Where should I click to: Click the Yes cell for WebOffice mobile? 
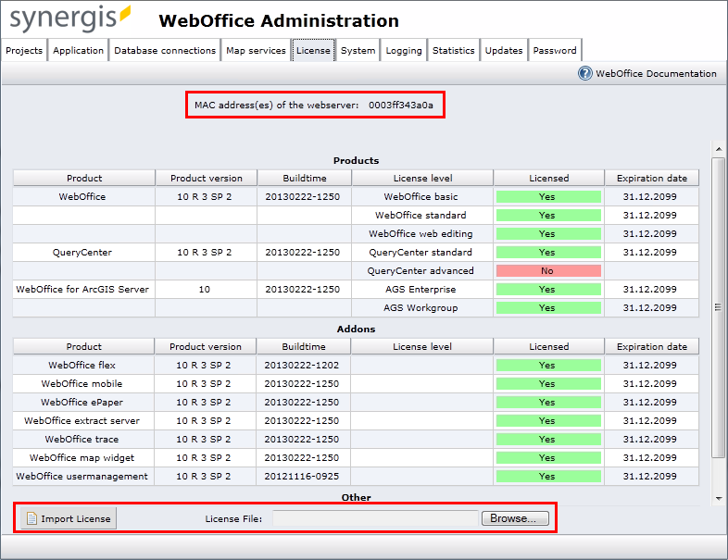(x=549, y=384)
